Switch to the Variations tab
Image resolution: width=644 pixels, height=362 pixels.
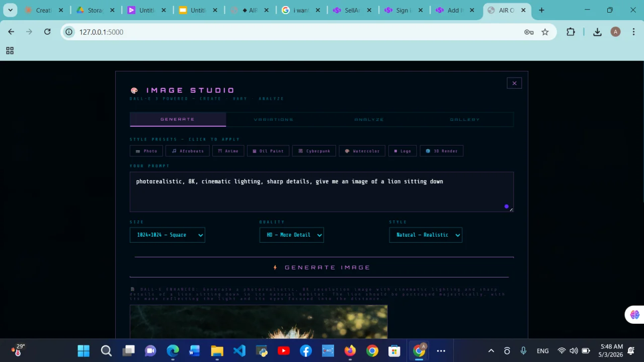click(274, 119)
